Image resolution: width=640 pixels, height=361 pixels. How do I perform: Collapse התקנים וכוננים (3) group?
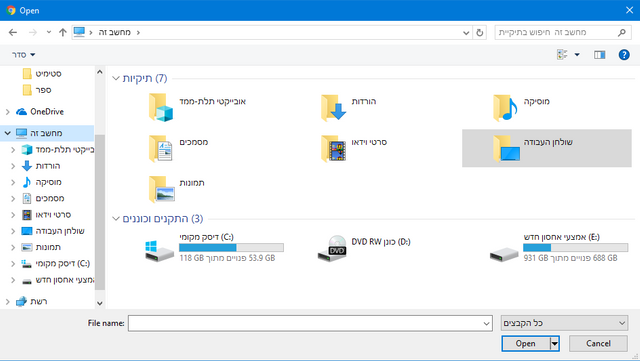[x=116, y=219]
